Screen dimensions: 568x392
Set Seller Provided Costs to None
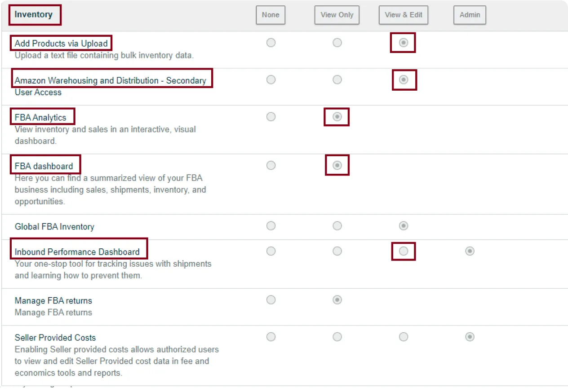(271, 337)
